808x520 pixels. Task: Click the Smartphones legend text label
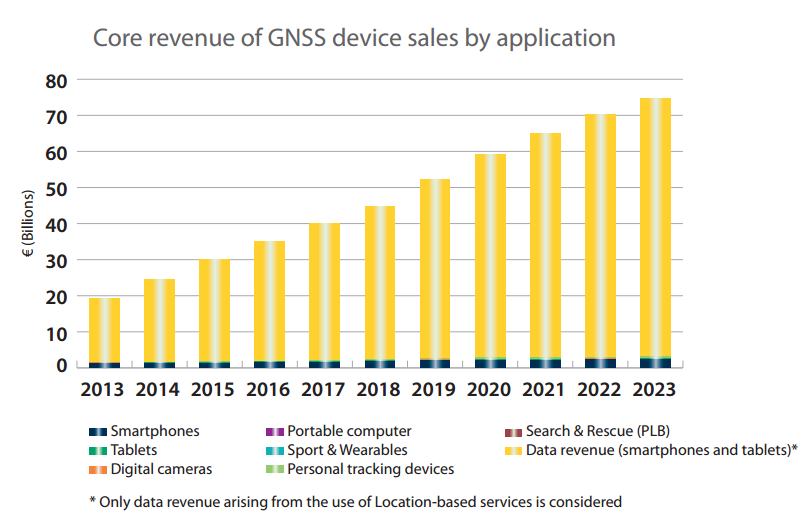point(155,432)
